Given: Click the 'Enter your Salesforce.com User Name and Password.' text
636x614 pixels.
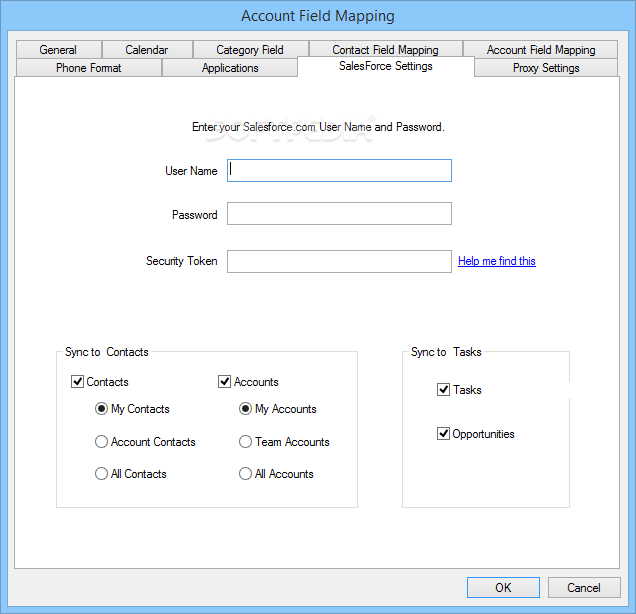Looking at the screenshot, I should (318, 127).
